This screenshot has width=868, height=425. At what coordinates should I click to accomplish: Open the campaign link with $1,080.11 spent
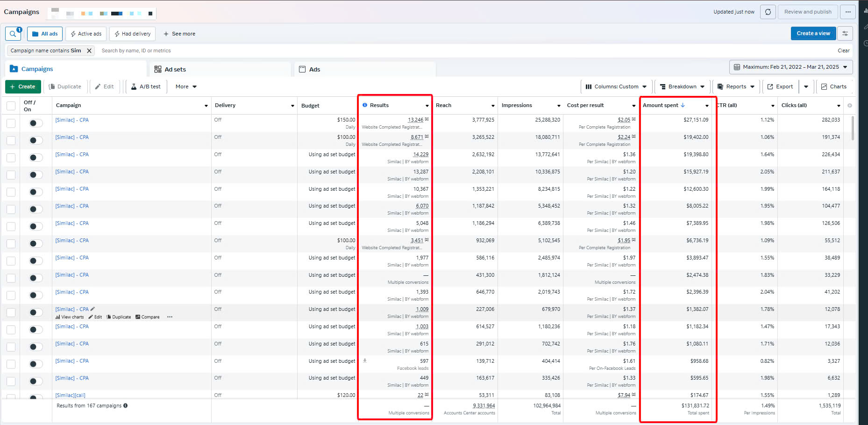coord(72,344)
